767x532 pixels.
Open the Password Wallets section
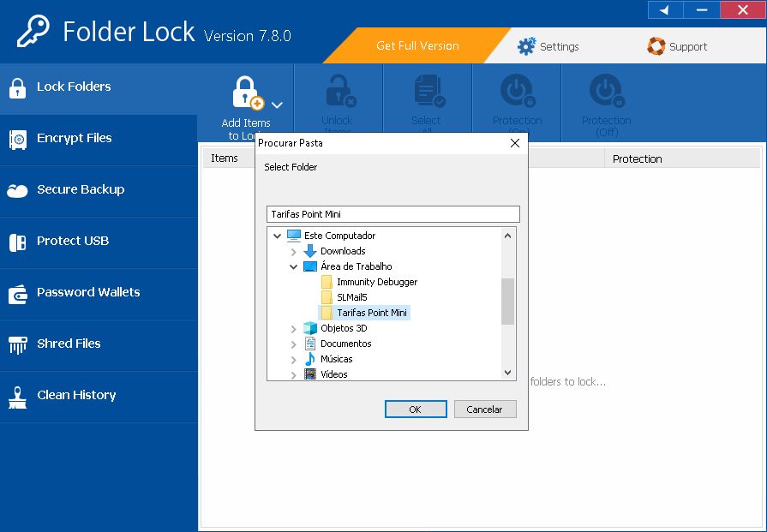click(88, 292)
